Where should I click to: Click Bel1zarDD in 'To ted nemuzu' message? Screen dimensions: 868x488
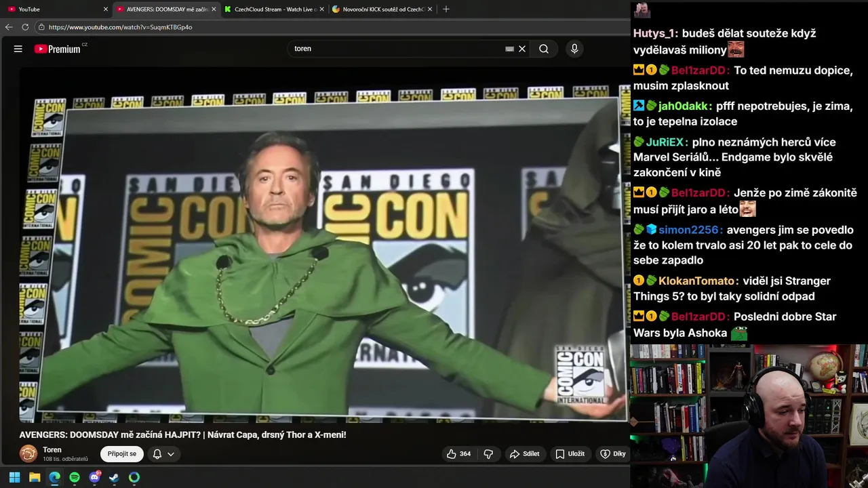pos(698,70)
